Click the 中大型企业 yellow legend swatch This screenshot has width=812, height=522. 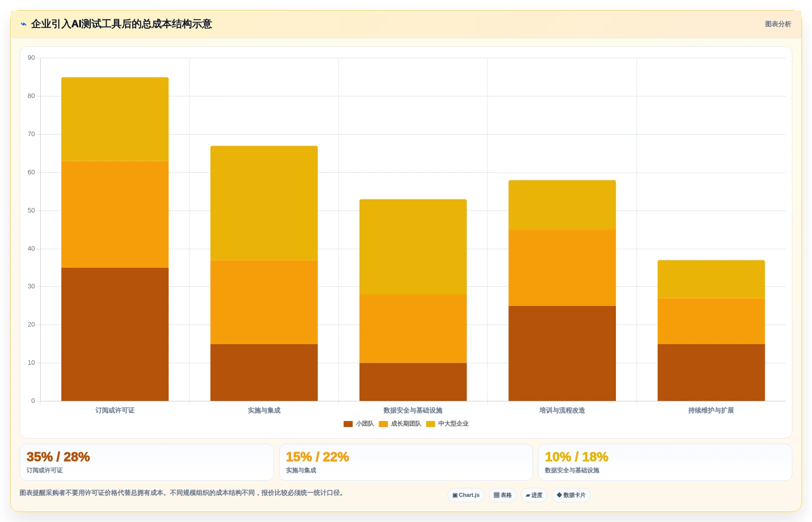pyautogui.click(x=430, y=424)
